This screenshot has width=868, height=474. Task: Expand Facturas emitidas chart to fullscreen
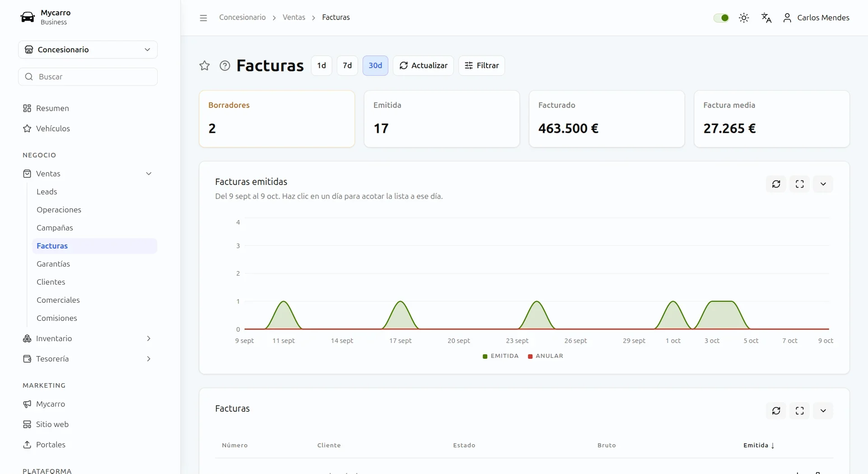pos(800,184)
